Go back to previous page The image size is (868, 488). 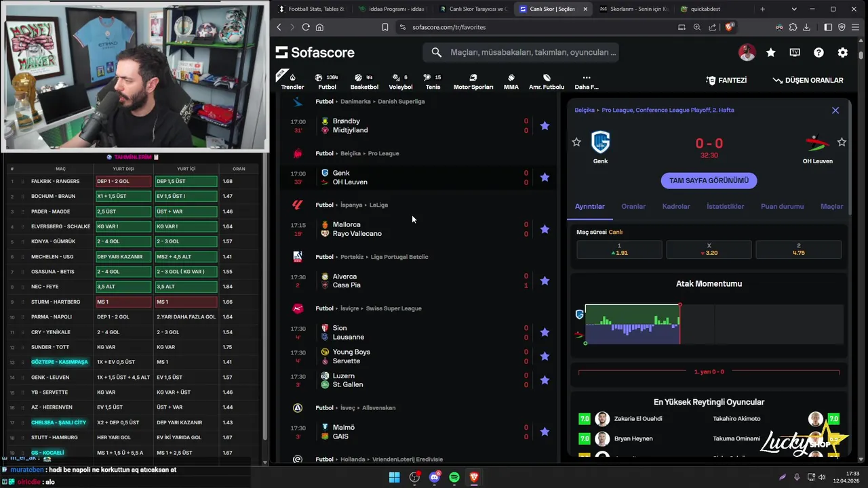[x=279, y=27]
